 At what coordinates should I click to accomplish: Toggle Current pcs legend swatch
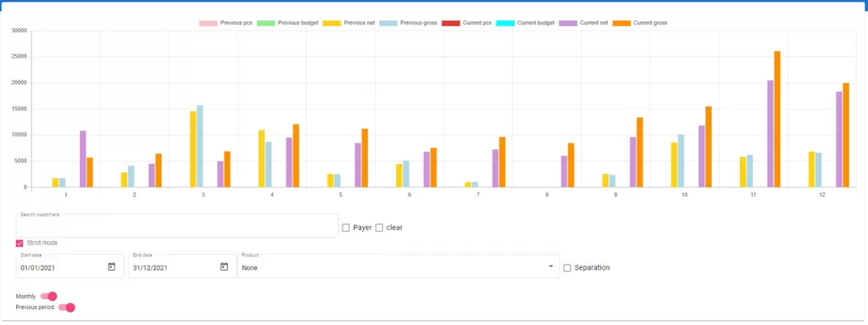(451, 23)
